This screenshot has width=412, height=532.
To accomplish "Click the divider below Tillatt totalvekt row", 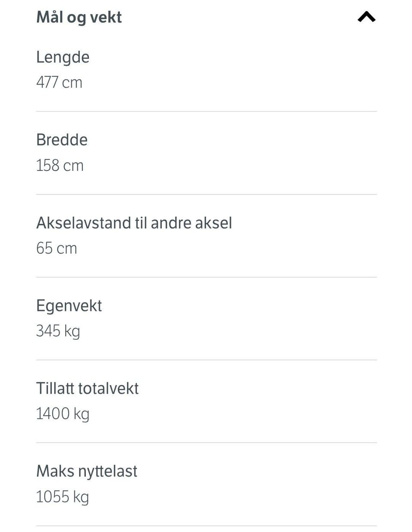I will coord(206,443).
